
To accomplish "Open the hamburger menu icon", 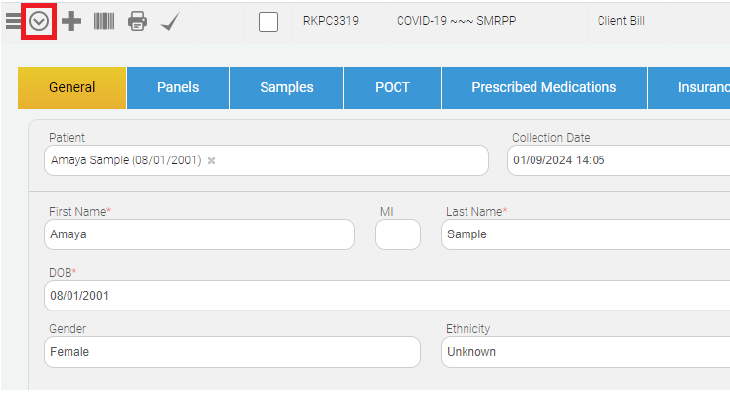I will click(13, 21).
